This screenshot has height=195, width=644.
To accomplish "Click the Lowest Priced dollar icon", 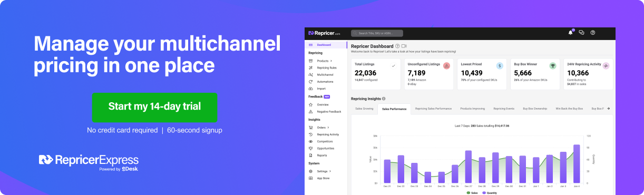I will point(500,66).
